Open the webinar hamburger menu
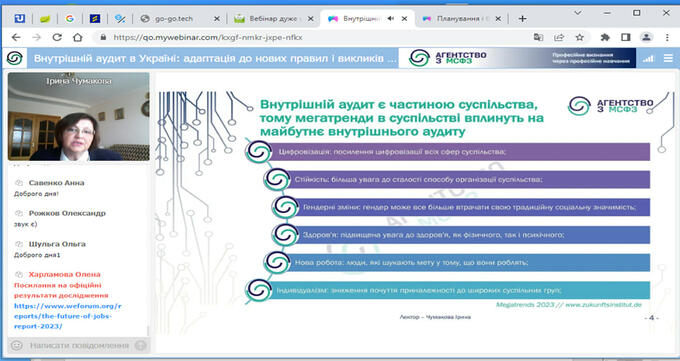The height and width of the screenshot is (361, 680). point(668,58)
